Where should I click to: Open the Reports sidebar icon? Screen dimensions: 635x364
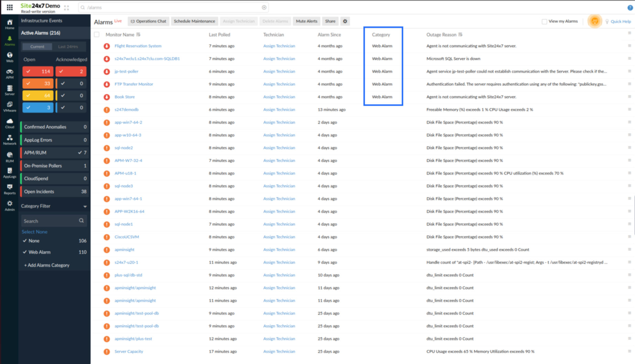[x=10, y=189]
